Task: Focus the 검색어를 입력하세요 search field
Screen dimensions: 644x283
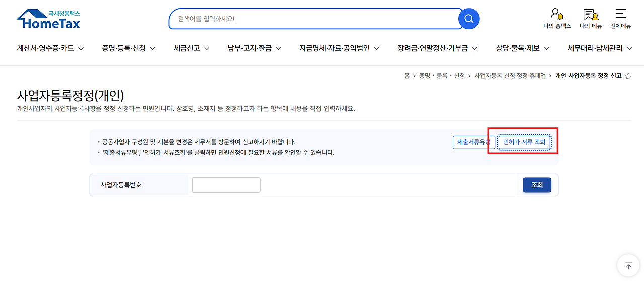Action: [x=315, y=19]
